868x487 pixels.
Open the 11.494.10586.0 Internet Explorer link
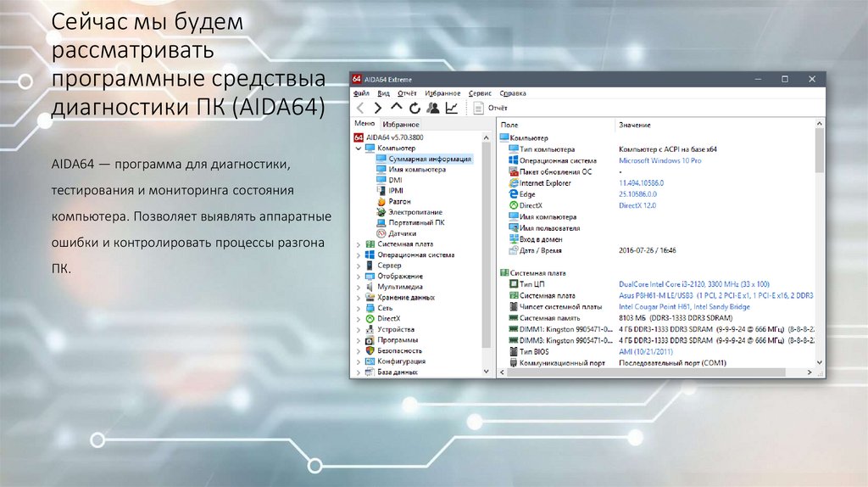point(641,182)
